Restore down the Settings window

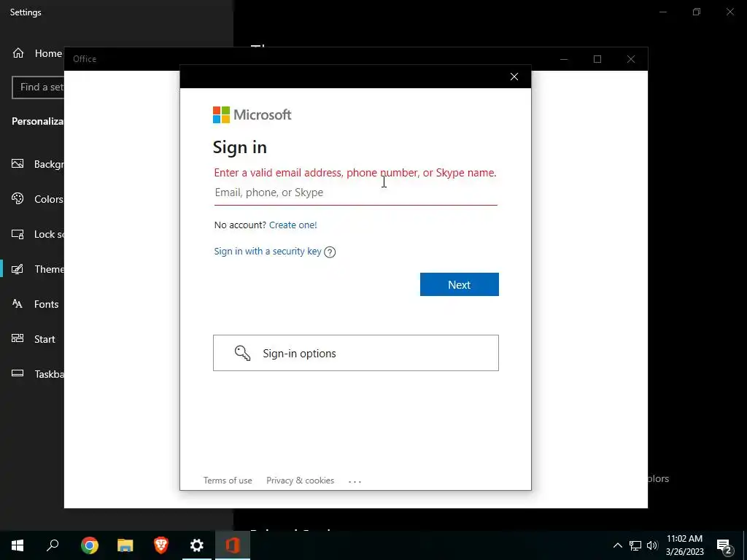point(697,12)
